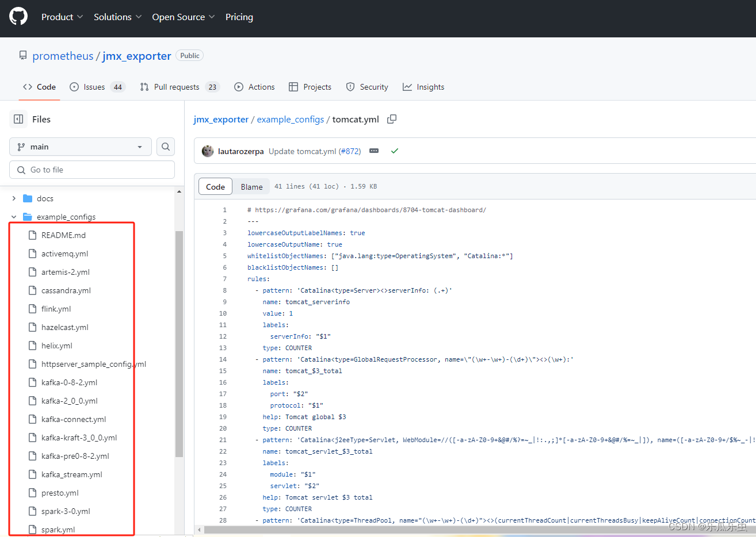Click the docs folder icon
This screenshot has height=537, width=756.
click(x=28, y=198)
